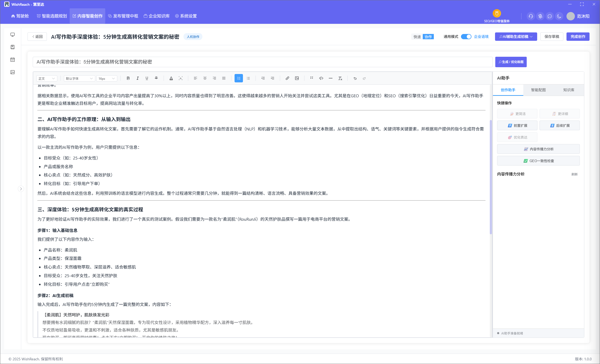Click the insert image icon in the toolbar

tap(297, 78)
